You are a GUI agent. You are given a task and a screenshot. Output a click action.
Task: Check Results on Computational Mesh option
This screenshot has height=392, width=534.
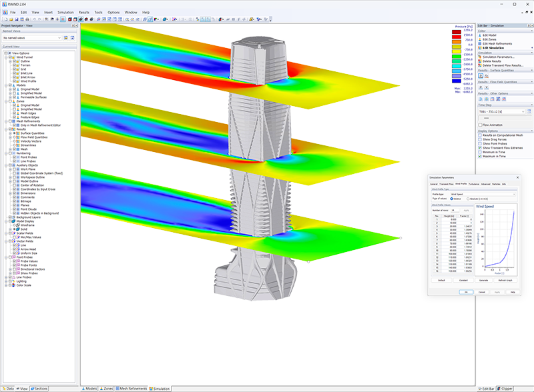[x=479, y=134]
